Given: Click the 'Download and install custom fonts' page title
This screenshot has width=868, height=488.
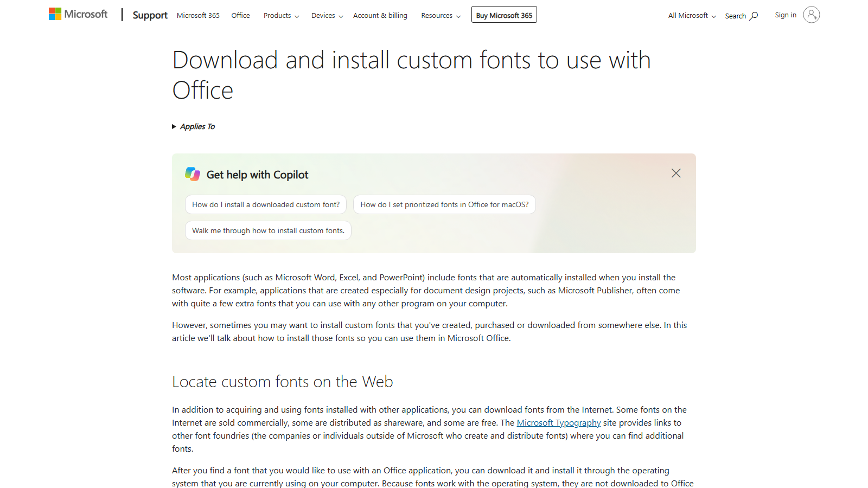Looking at the screenshot, I should click(x=411, y=75).
